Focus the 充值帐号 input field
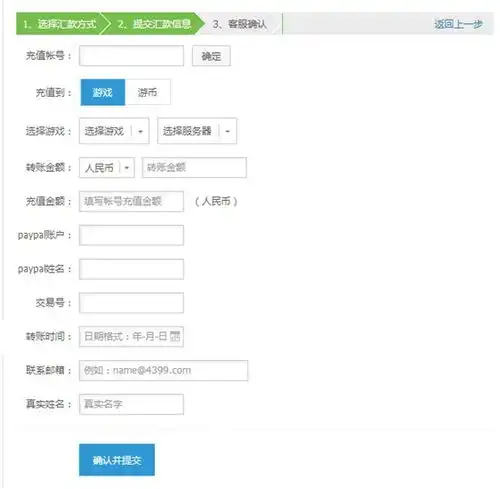 coord(131,56)
